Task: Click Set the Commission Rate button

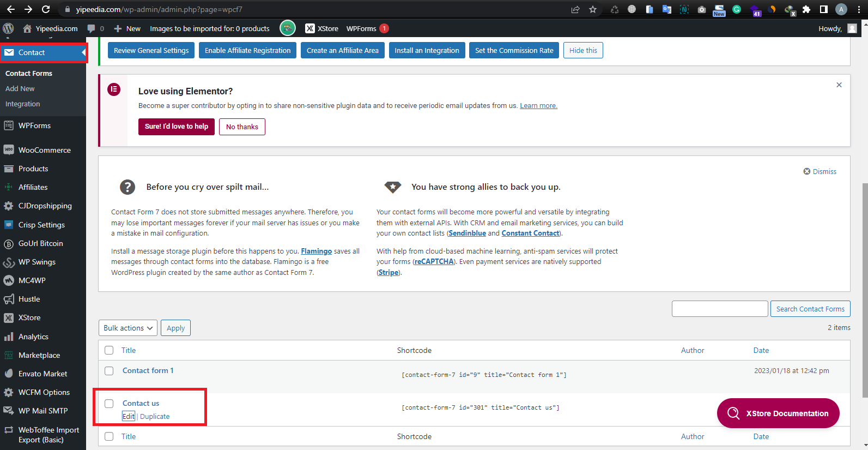Action: [x=514, y=50]
